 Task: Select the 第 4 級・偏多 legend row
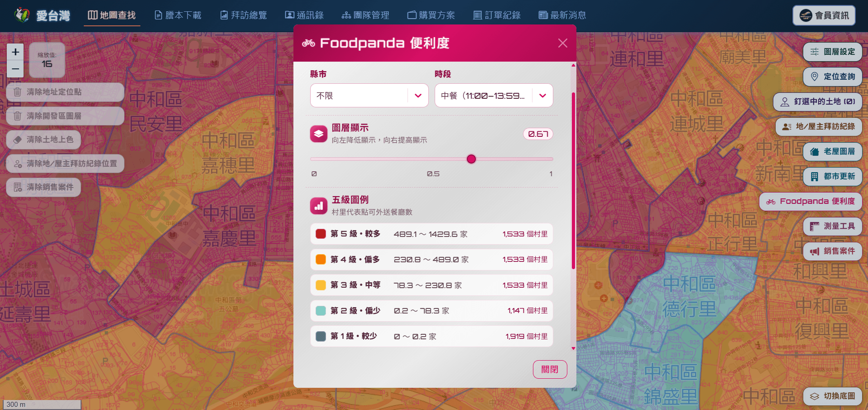[432, 260]
